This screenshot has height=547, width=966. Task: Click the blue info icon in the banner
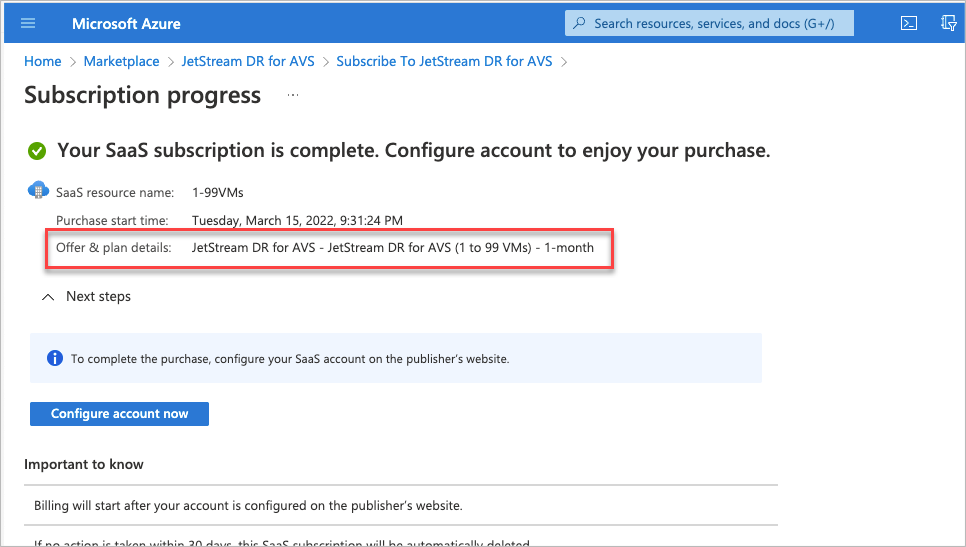[x=54, y=358]
